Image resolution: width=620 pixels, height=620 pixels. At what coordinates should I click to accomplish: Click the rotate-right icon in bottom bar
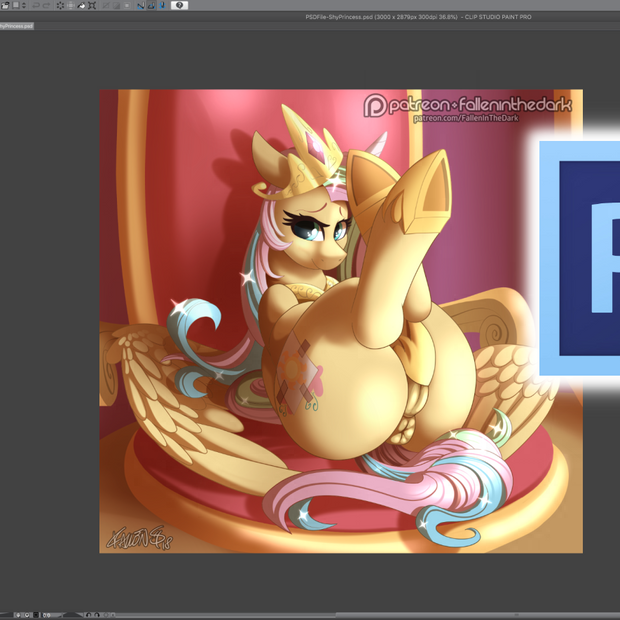point(97,615)
